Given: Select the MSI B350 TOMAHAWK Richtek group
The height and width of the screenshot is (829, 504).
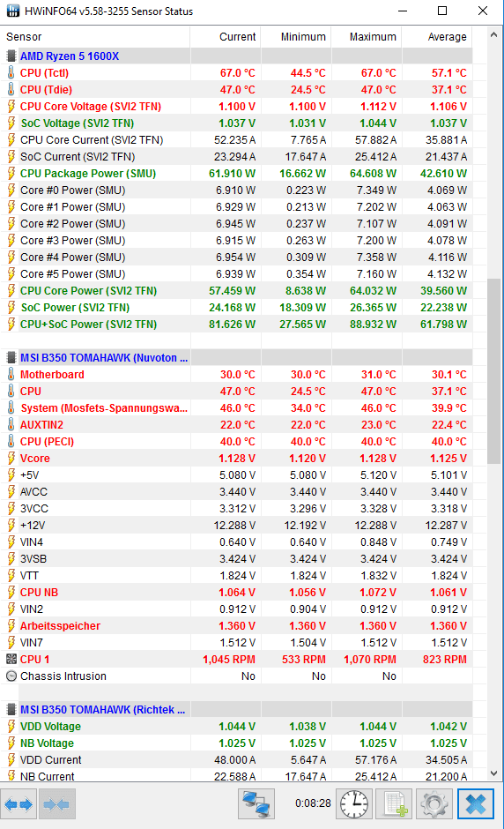Looking at the screenshot, I should 236,710.
